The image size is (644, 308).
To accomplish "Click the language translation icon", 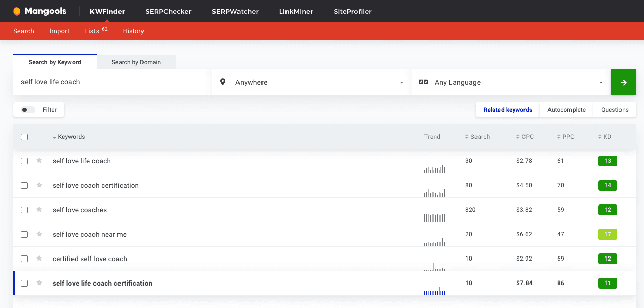I will click(x=423, y=82).
